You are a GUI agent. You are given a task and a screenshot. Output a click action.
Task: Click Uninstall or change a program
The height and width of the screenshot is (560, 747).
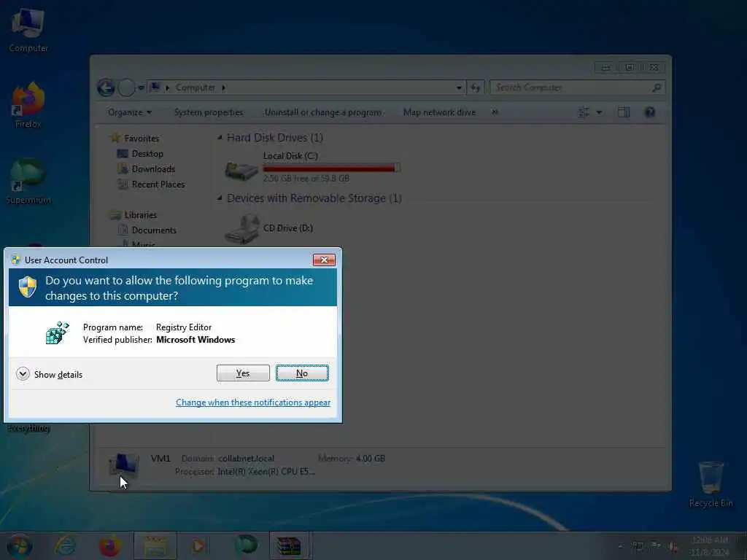click(323, 112)
